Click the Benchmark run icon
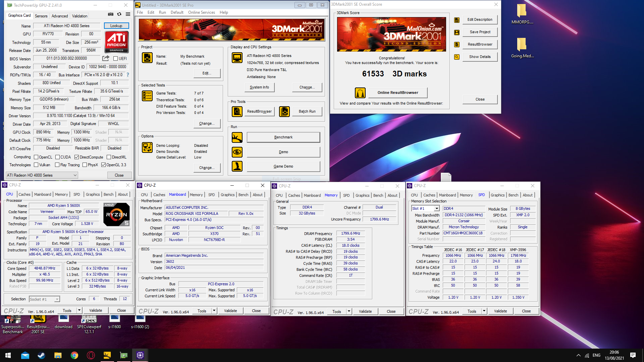The height and width of the screenshot is (362, 644). tap(237, 137)
